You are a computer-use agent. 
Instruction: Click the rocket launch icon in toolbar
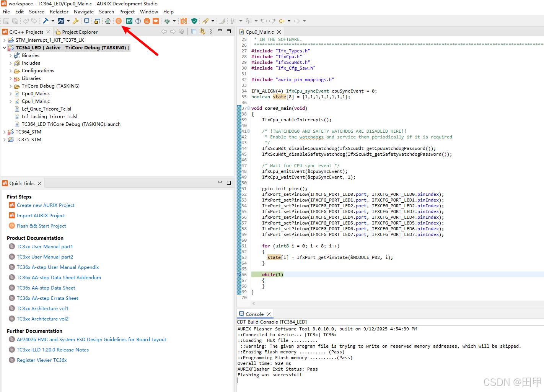(x=206, y=21)
